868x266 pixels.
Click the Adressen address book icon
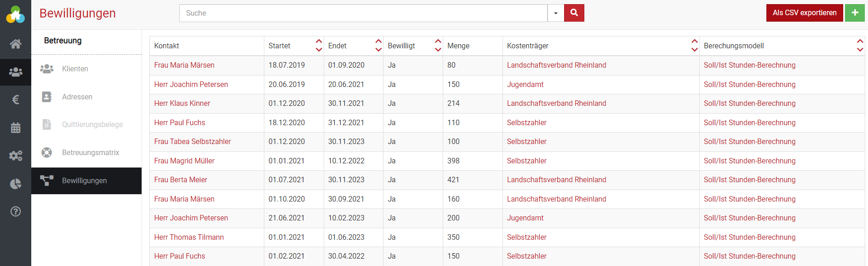(47, 97)
